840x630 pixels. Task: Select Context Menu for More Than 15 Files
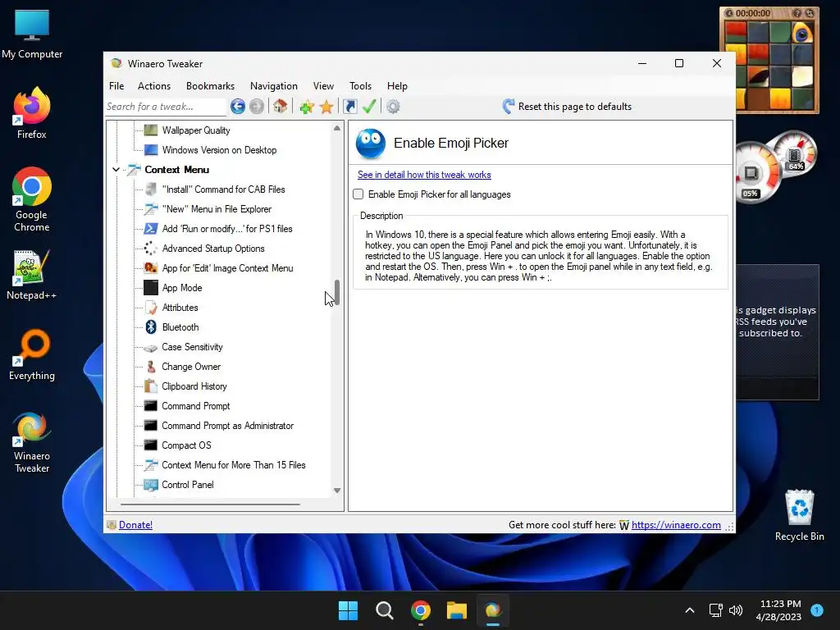234,465
